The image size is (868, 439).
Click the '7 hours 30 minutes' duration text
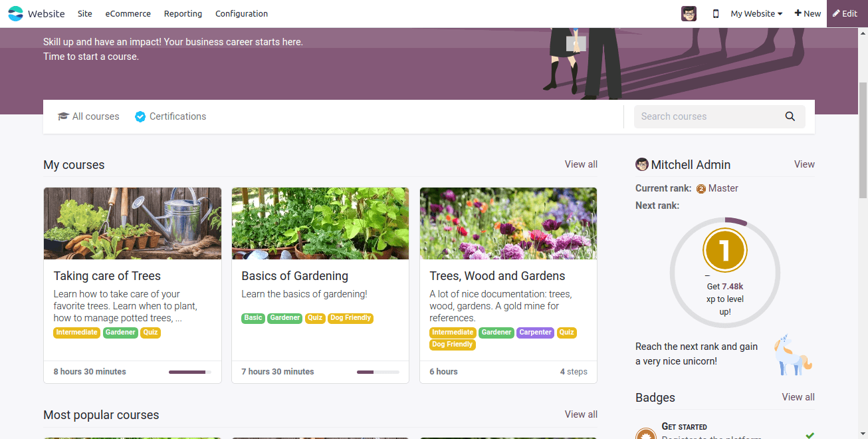278,372
